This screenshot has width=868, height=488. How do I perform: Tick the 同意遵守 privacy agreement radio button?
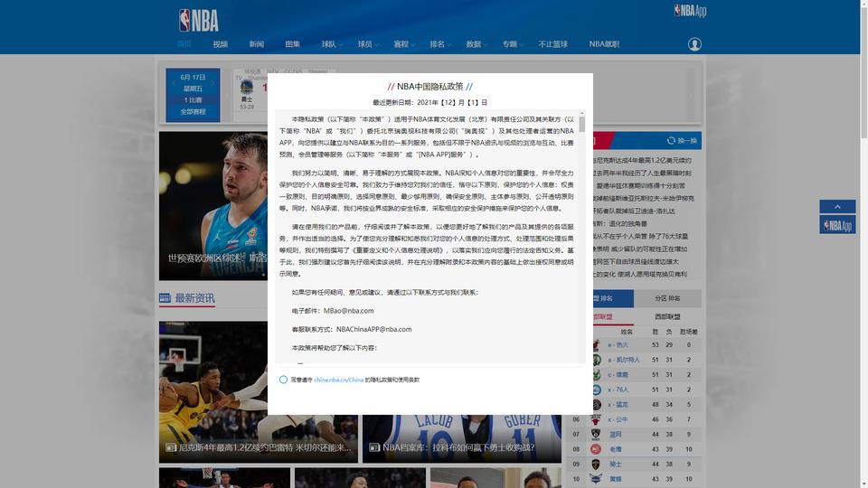coord(283,380)
